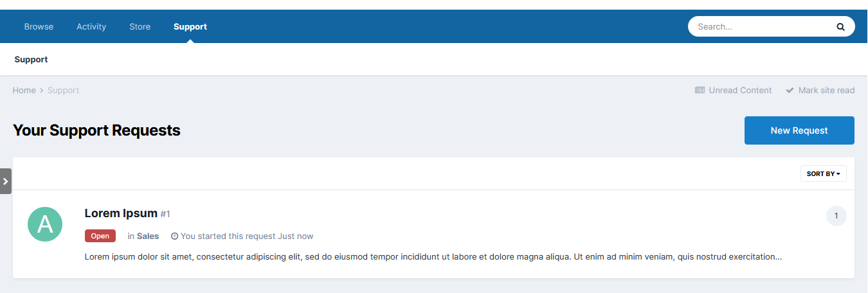Open the Lorem Ipsum support request
Image resolution: width=868 pixels, height=293 pixels.
click(x=121, y=213)
